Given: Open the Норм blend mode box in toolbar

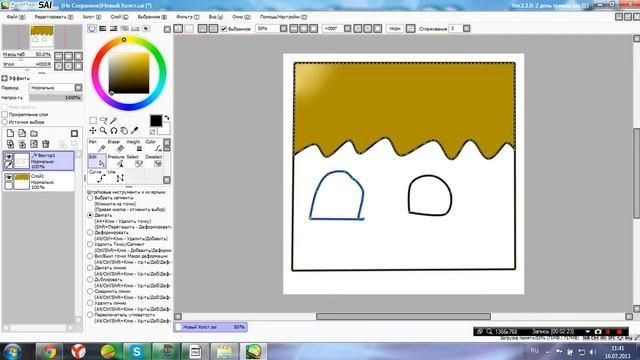Looking at the screenshot, I should tap(395, 29).
